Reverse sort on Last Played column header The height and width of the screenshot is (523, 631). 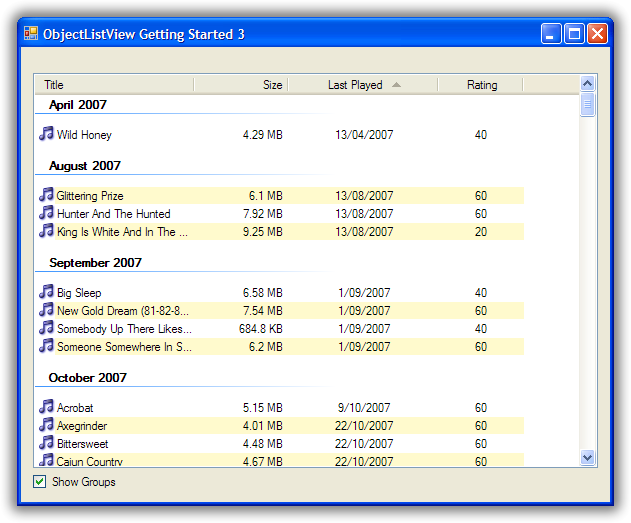(x=362, y=85)
